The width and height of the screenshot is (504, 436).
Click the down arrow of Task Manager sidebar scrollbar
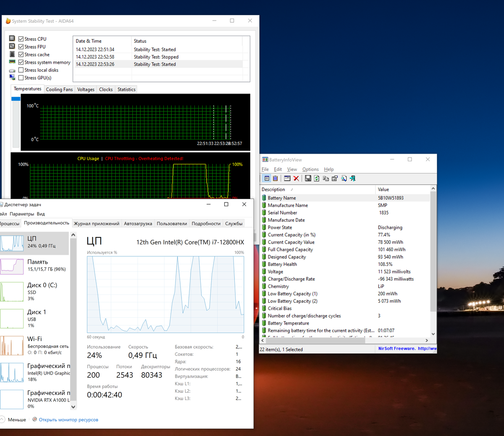pos(73,407)
